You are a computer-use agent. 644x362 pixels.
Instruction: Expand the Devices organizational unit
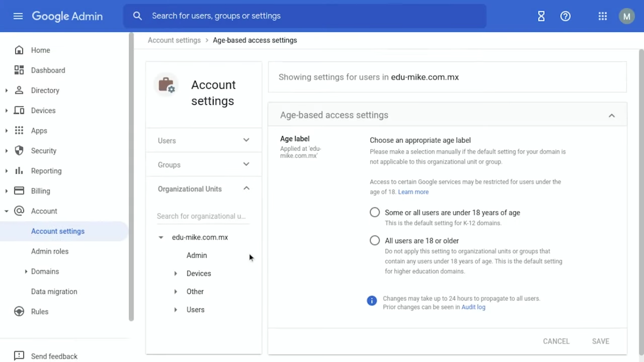pyautogui.click(x=176, y=273)
